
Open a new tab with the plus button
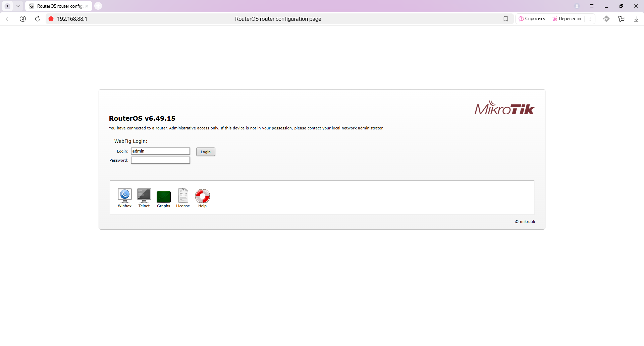pos(98,6)
